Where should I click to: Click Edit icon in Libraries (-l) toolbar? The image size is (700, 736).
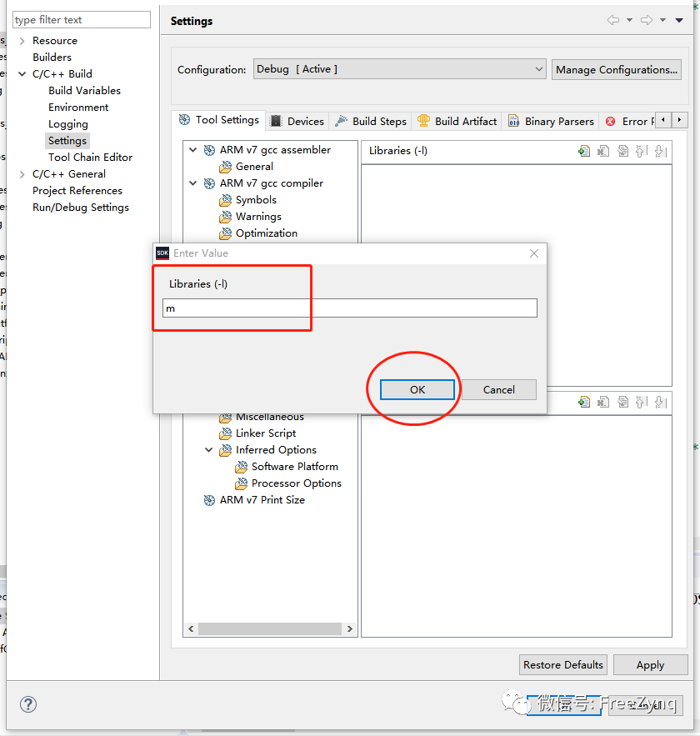tap(622, 151)
